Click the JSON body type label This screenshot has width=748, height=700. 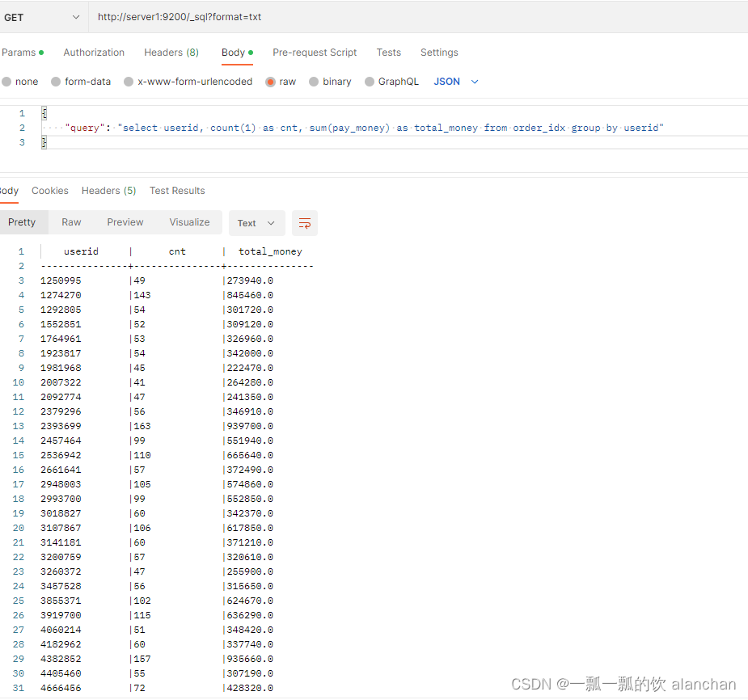tap(446, 81)
